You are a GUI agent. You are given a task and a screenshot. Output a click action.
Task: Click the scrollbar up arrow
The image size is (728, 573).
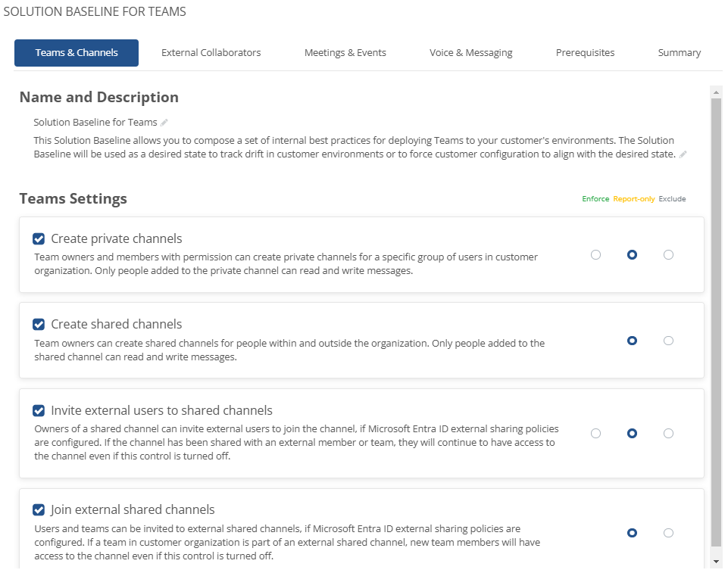pyautogui.click(x=717, y=92)
